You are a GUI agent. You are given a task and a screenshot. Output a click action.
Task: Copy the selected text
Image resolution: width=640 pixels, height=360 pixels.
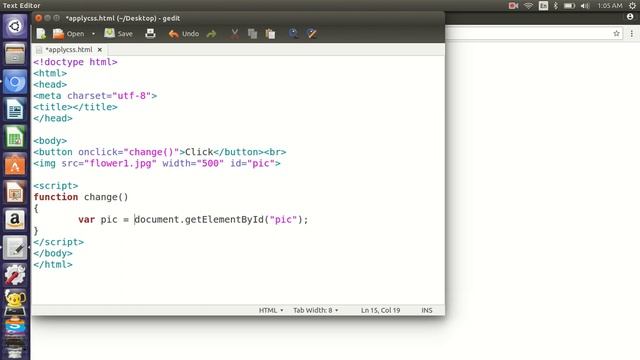252,34
